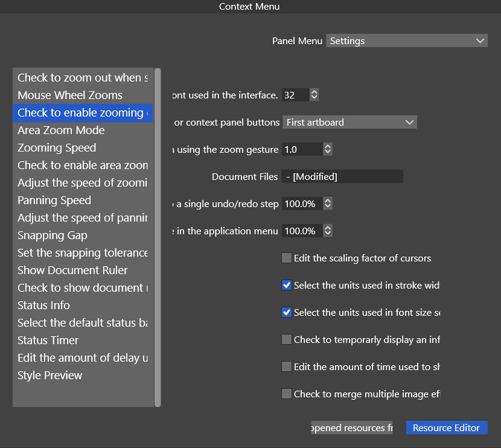Click the opened resources button
Screen dimensions: 501x448
point(351,427)
